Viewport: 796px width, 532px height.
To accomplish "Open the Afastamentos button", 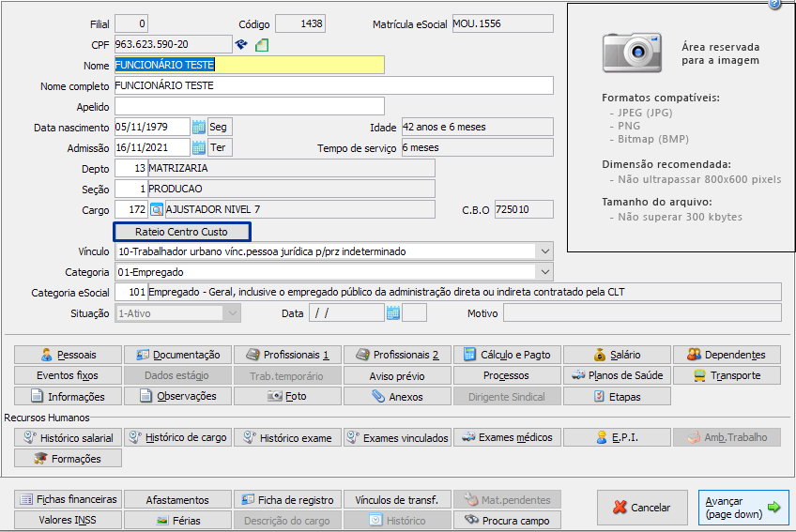I will click(x=177, y=499).
